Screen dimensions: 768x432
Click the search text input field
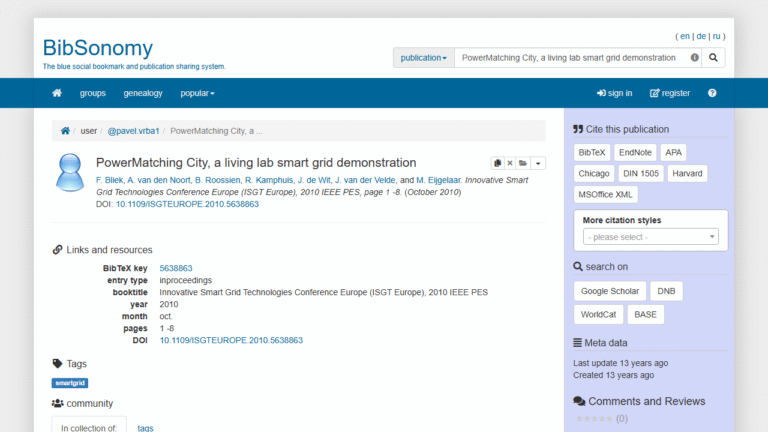point(570,58)
